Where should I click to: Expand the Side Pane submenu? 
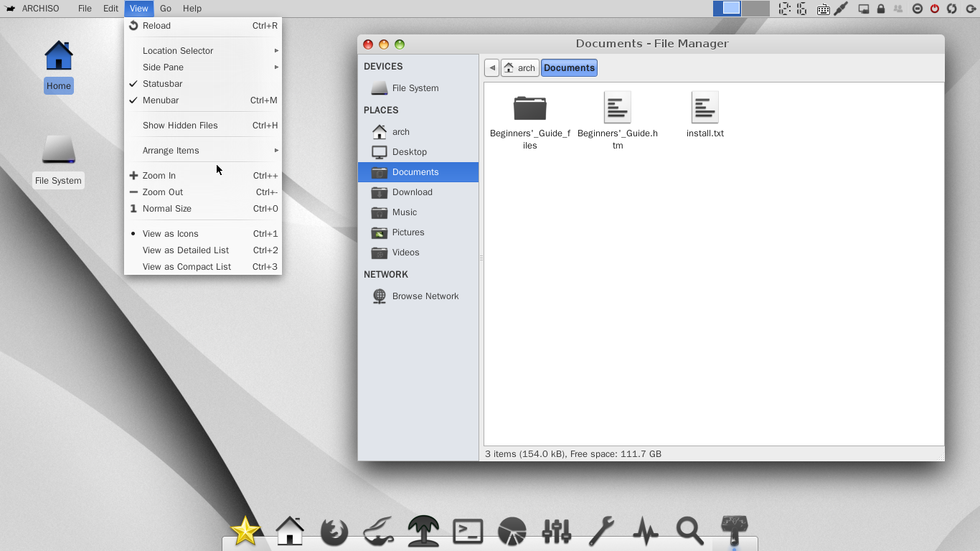tap(203, 67)
